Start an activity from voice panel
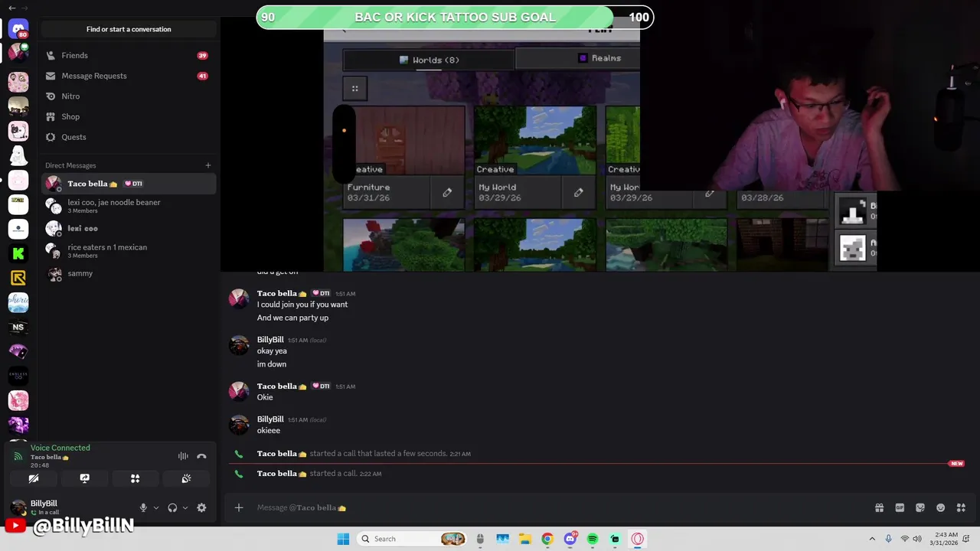Image resolution: width=980 pixels, height=551 pixels. [135, 478]
